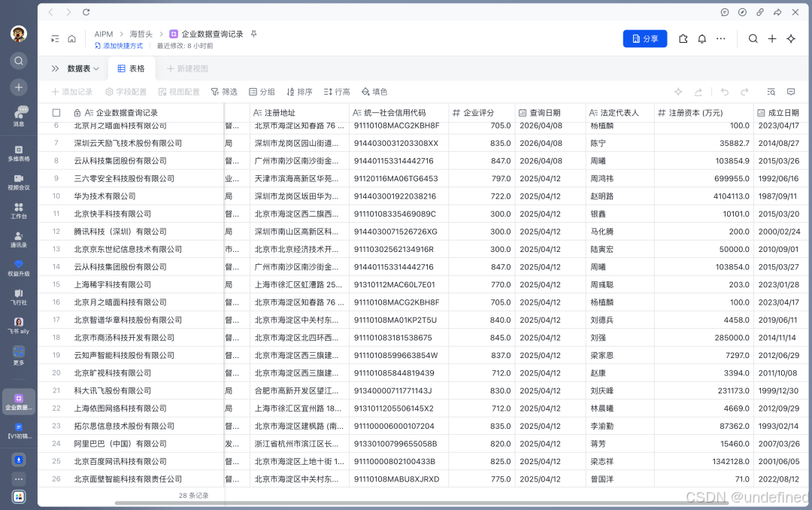Open the 数据表 dropdown
Viewport: 812px width, 510px height.
83,68
